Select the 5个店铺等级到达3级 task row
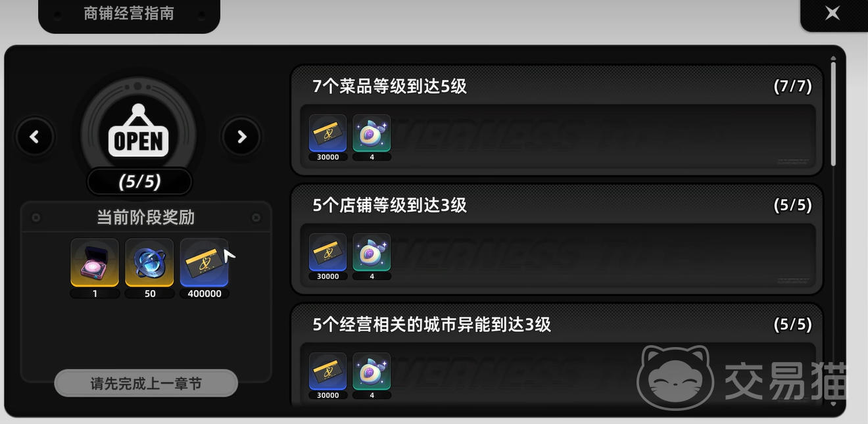The width and height of the screenshot is (868, 424). point(556,239)
